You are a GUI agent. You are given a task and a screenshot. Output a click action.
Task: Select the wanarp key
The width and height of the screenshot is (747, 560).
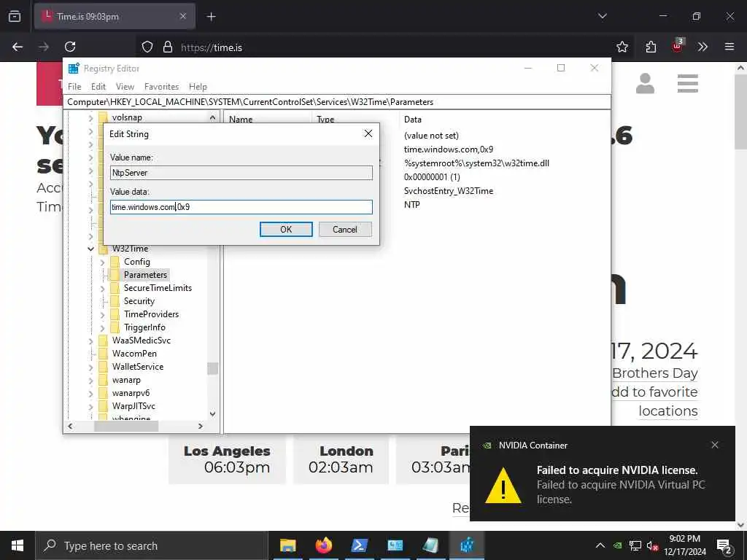[126, 380]
